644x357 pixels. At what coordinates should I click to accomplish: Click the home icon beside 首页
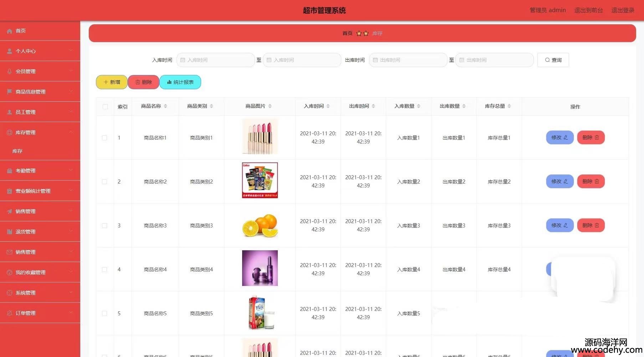[x=10, y=31]
